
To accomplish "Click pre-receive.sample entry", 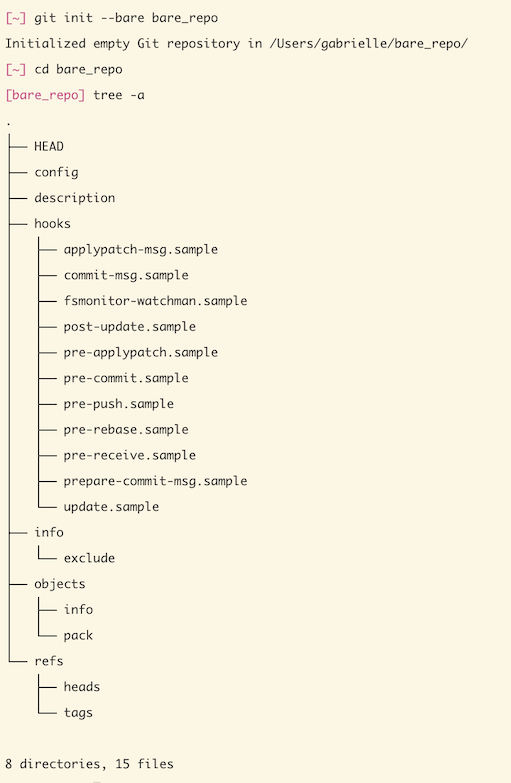I will 130,455.
